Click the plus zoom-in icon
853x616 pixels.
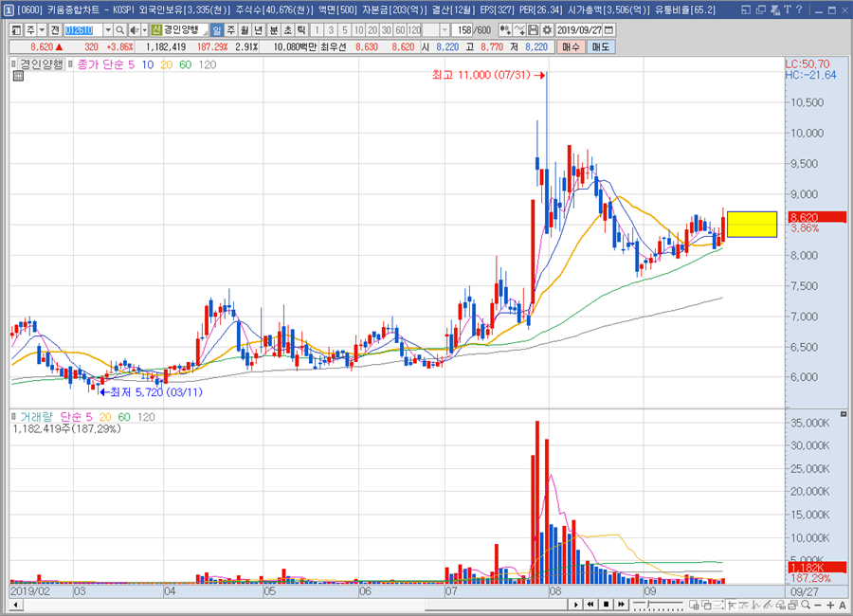(830, 606)
